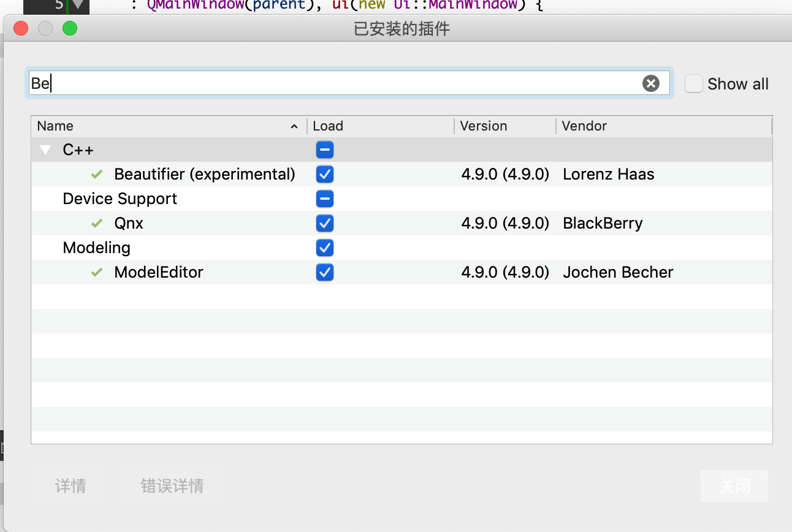Click the sort arrow in the Name column
792x532 pixels.
click(x=294, y=126)
